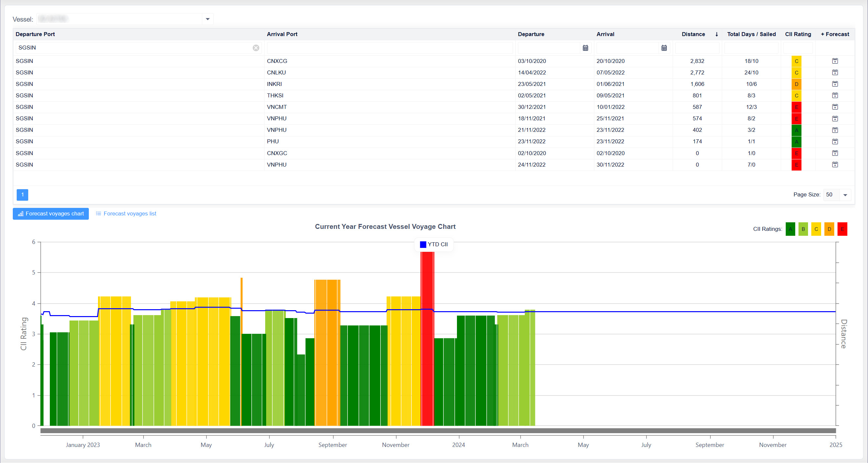Screen dimensions: 868x463
Task: Click forecast icon for SGSIN to PHU voyage
Action: [x=835, y=142]
